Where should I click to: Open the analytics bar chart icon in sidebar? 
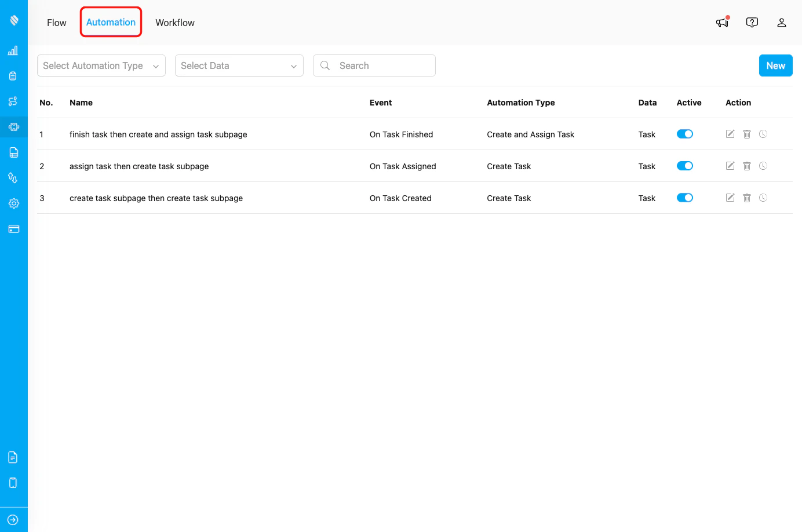pyautogui.click(x=13, y=50)
